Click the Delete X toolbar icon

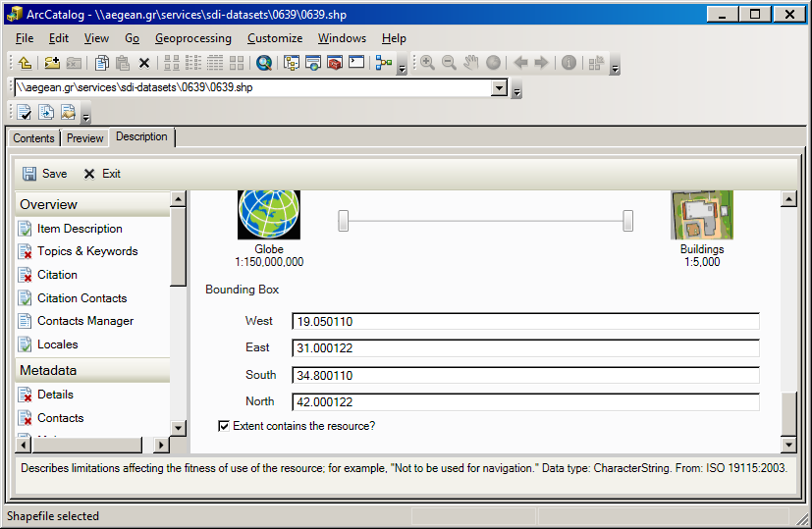144,63
